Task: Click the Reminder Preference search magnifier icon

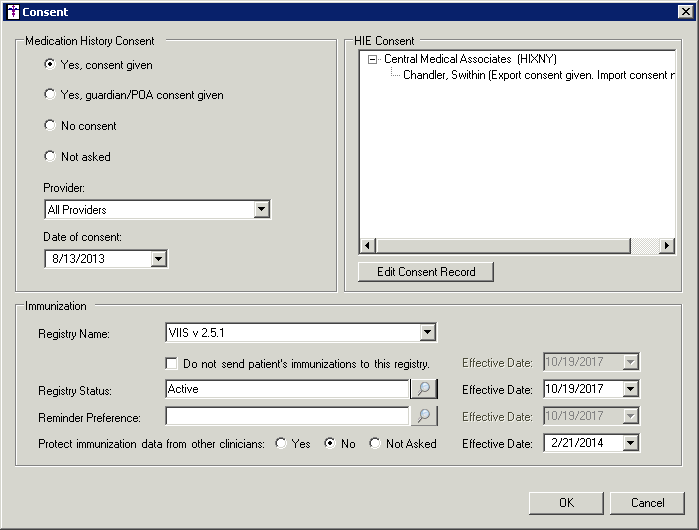Action: pyautogui.click(x=425, y=416)
